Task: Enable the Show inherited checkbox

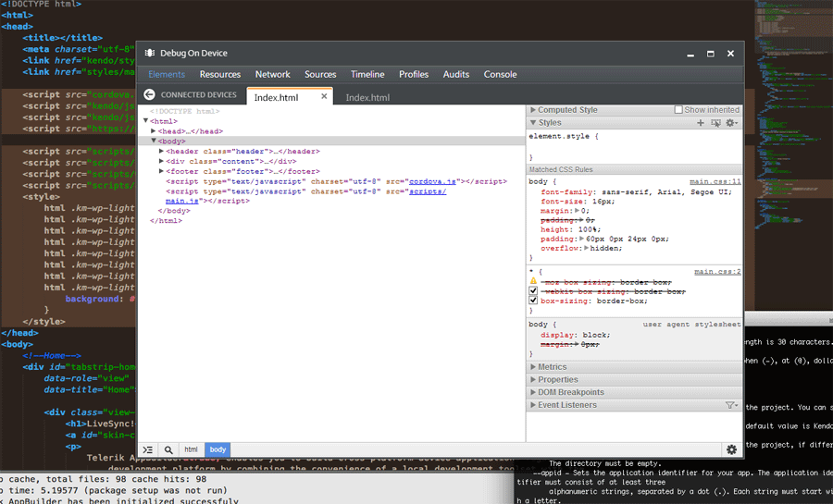Action: (x=678, y=110)
